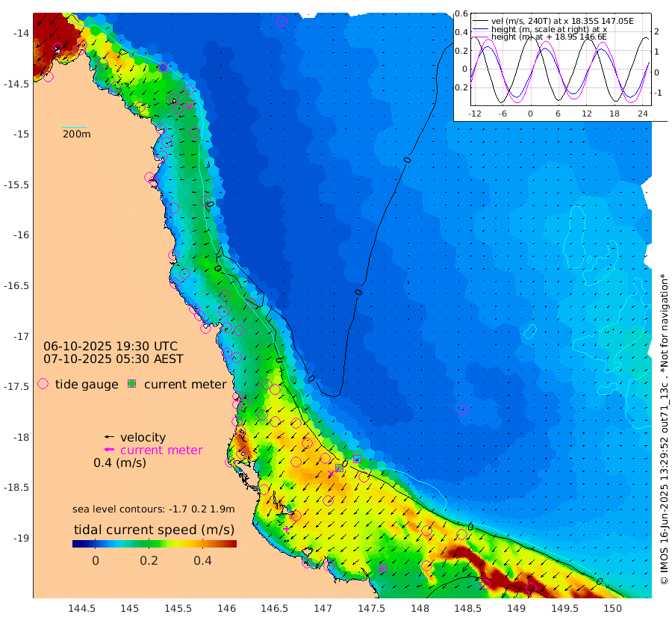The width and height of the screenshot is (672, 623).
Task: Click the latitude axis label '-14'
Action: (21, 34)
